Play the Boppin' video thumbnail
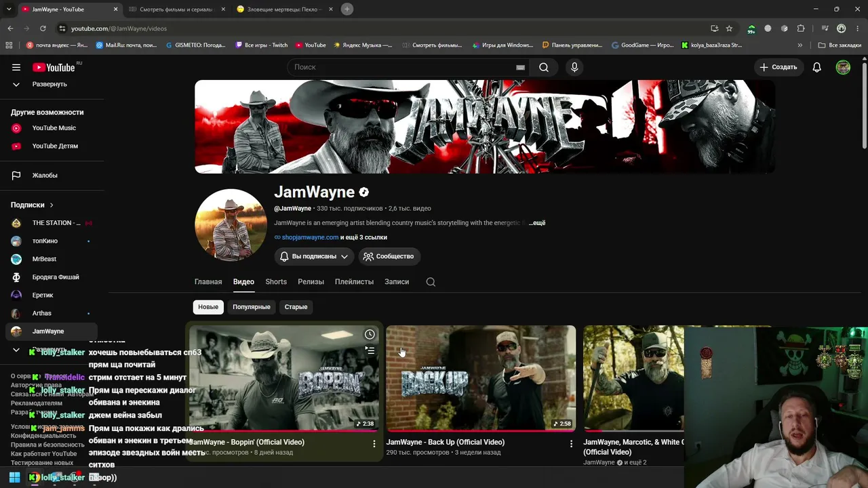This screenshot has width=868, height=488. pos(284,378)
